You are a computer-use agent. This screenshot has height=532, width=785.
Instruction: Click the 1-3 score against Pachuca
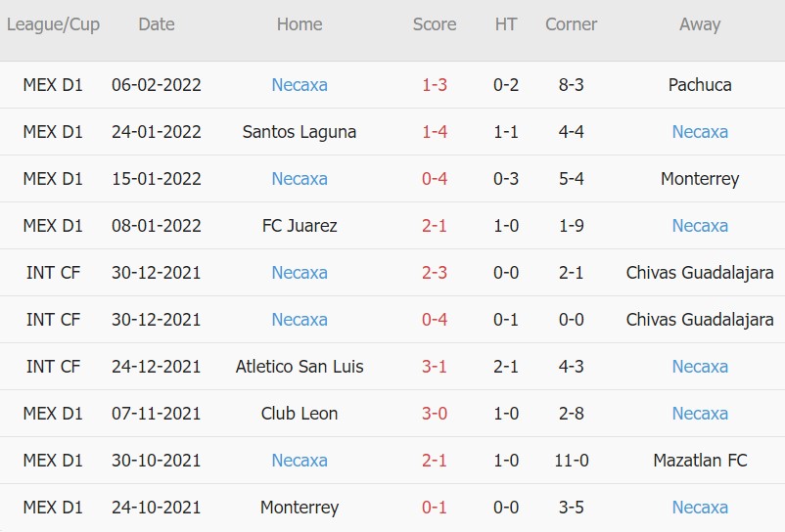click(x=435, y=85)
